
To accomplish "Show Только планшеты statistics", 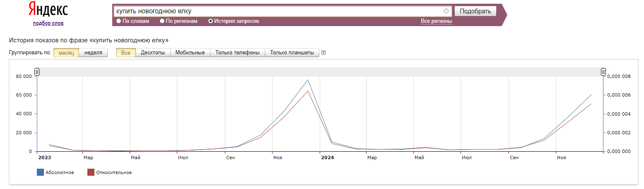I will (292, 53).
